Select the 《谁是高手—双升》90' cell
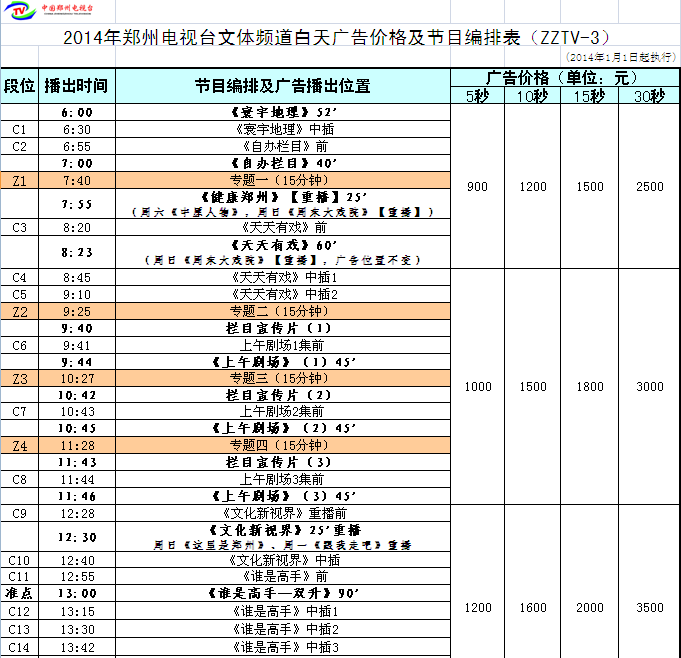The height and width of the screenshot is (658, 681). click(x=283, y=593)
